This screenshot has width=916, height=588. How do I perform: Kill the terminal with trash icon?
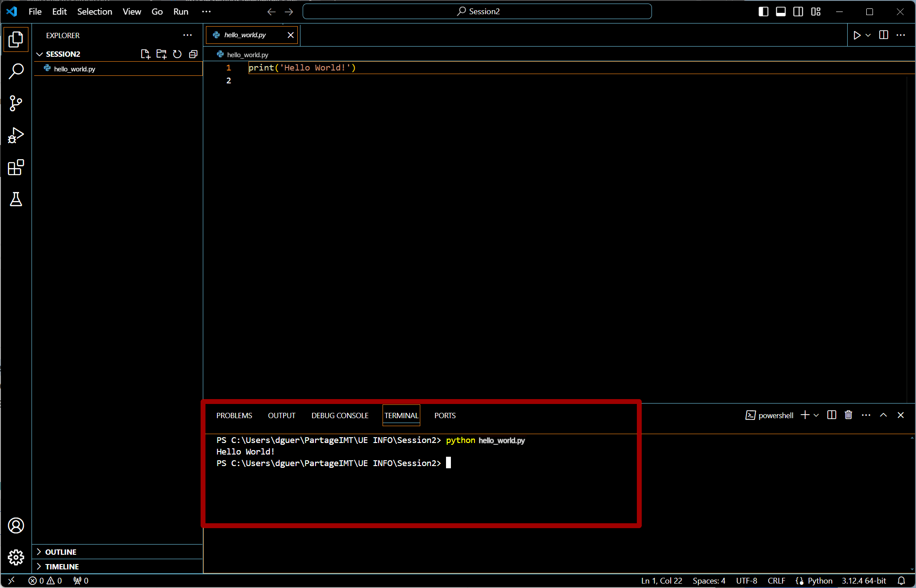[848, 415]
